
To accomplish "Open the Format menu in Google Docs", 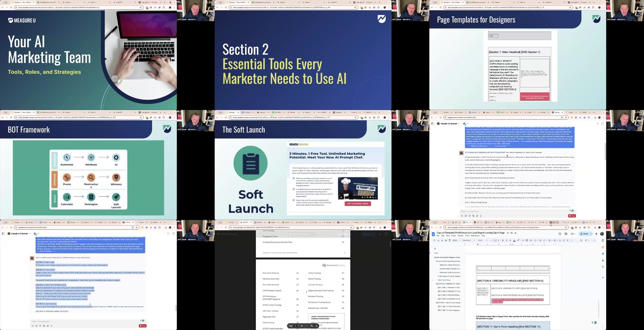I will [460, 235].
